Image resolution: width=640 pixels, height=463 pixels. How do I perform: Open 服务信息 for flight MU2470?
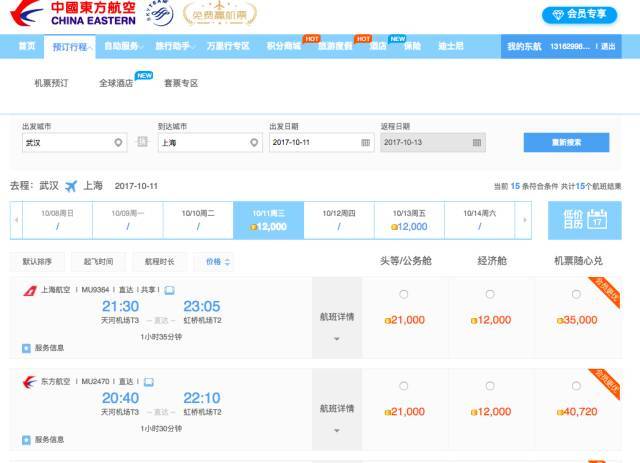click(x=43, y=440)
